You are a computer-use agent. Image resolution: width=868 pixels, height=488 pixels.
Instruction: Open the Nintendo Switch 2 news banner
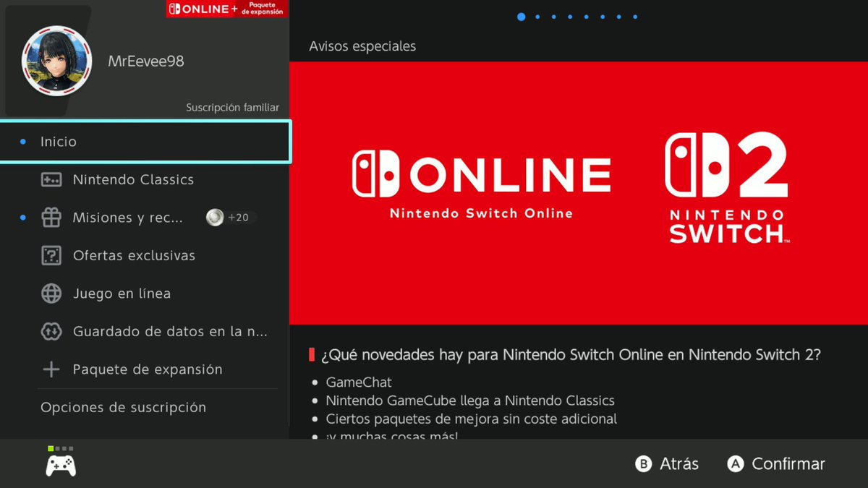click(579, 194)
